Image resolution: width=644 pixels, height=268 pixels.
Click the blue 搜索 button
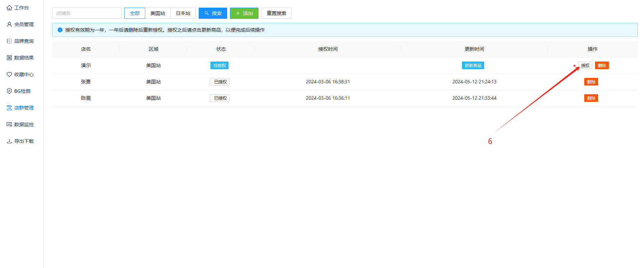tap(213, 13)
